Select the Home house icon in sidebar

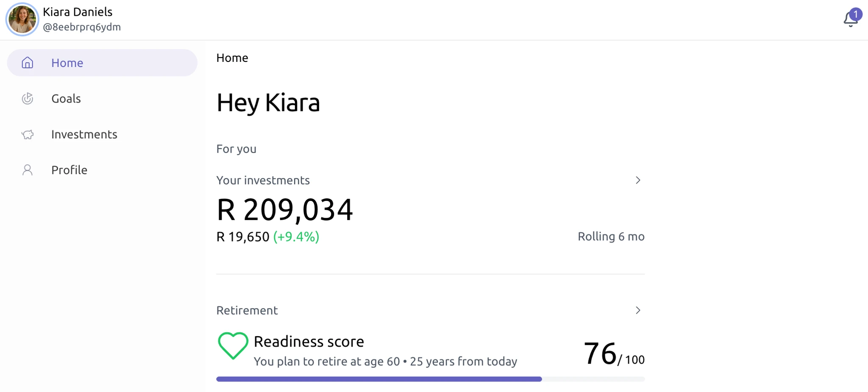(27, 62)
